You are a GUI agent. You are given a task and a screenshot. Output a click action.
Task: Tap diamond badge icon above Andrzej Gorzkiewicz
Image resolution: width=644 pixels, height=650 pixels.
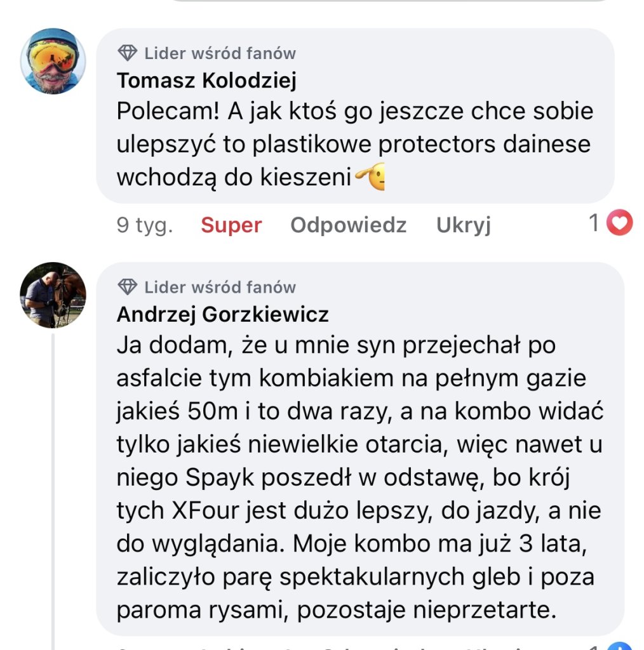tap(128, 287)
